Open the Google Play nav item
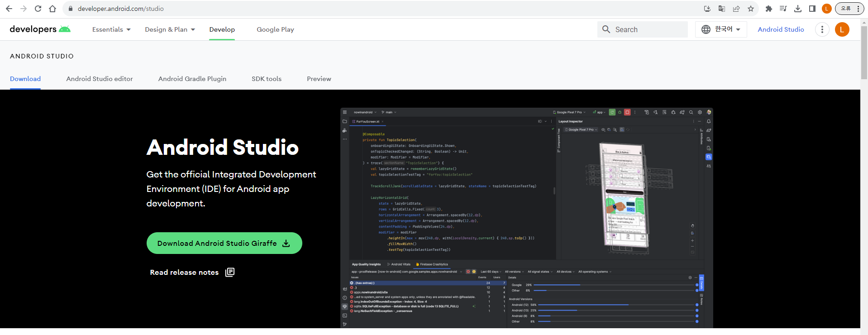 (275, 29)
